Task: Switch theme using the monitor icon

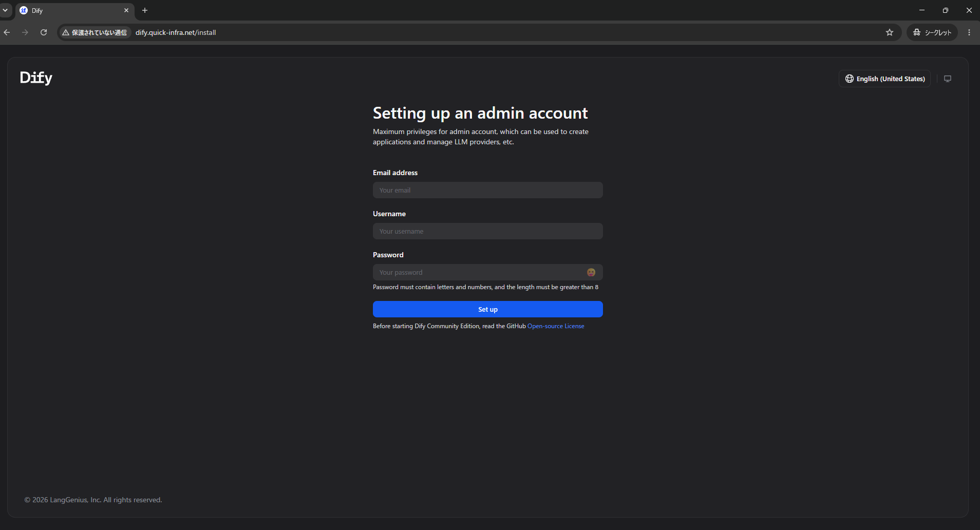Action: click(948, 79)
